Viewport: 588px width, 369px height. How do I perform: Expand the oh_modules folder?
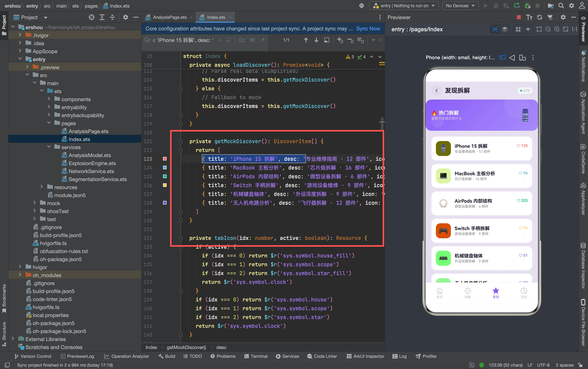(20, 275)
